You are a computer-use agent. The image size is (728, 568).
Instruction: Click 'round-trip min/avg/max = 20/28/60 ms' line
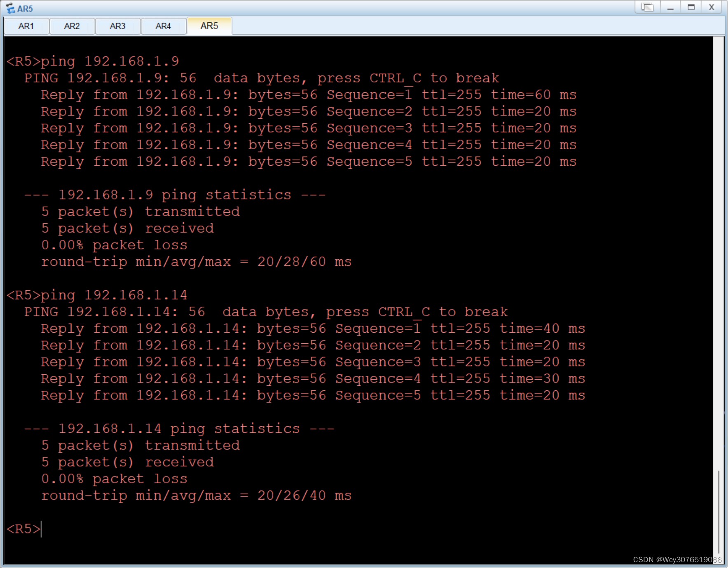pyautogui.click(x=197, y=262)
